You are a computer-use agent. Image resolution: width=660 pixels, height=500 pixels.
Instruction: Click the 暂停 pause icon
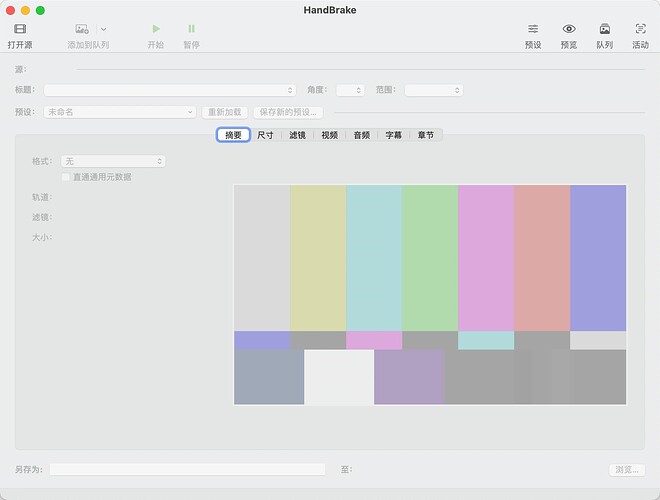tap(192, 29)
